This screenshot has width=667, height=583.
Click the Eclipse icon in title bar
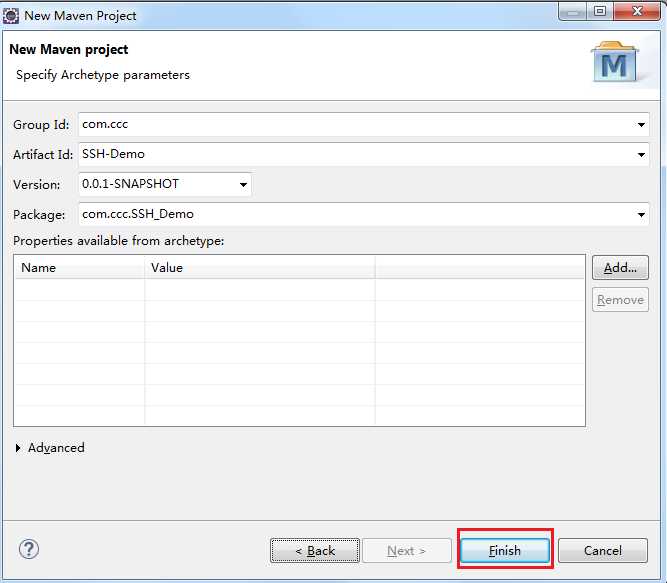click(x=11, y=16)
